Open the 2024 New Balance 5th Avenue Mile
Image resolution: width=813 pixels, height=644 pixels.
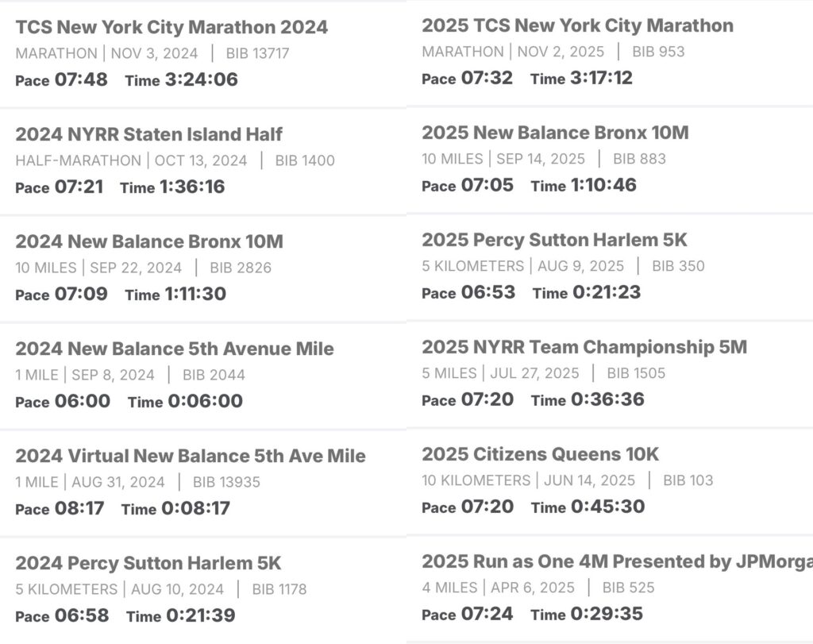click(x=175, y=349)
